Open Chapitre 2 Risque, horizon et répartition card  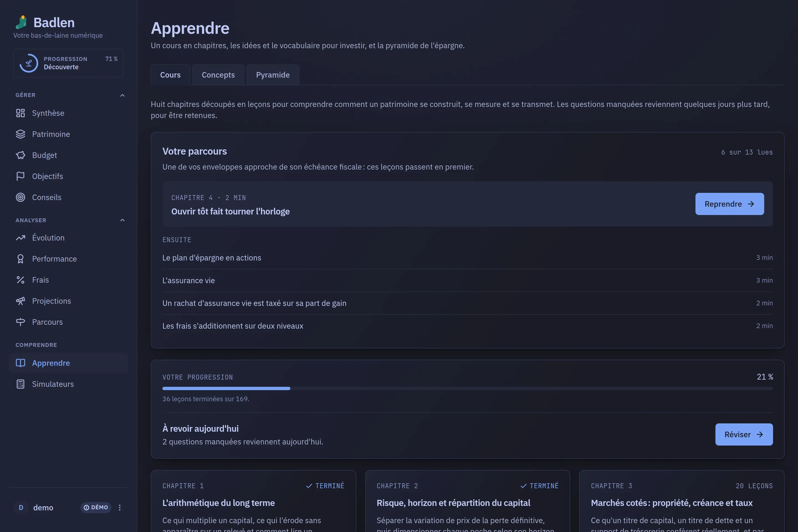(467, 501)
